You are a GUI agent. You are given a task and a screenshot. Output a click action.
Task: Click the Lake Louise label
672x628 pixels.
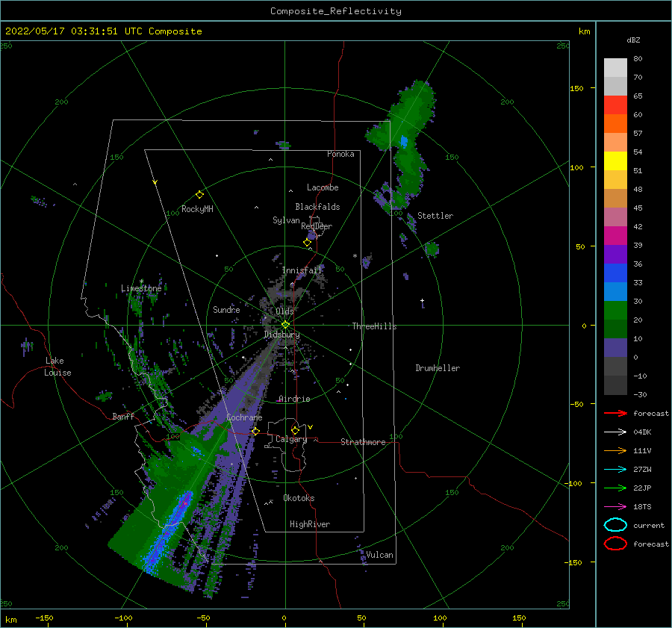tap(57, 367)
